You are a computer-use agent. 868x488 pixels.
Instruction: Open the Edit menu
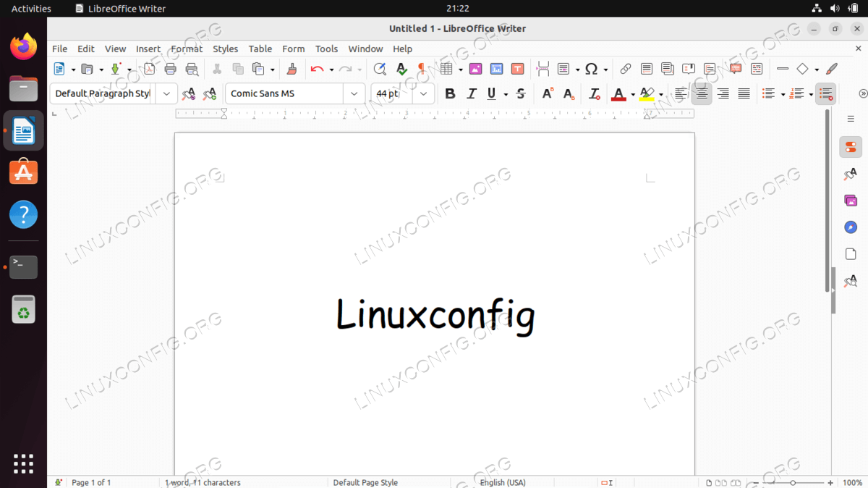click(x=86, y=49)
